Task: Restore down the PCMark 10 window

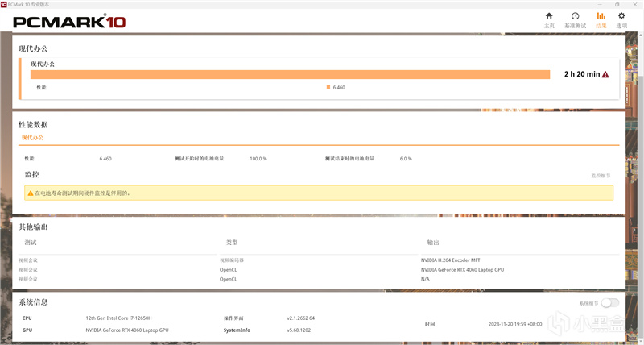Action: [x=617, y=4]
